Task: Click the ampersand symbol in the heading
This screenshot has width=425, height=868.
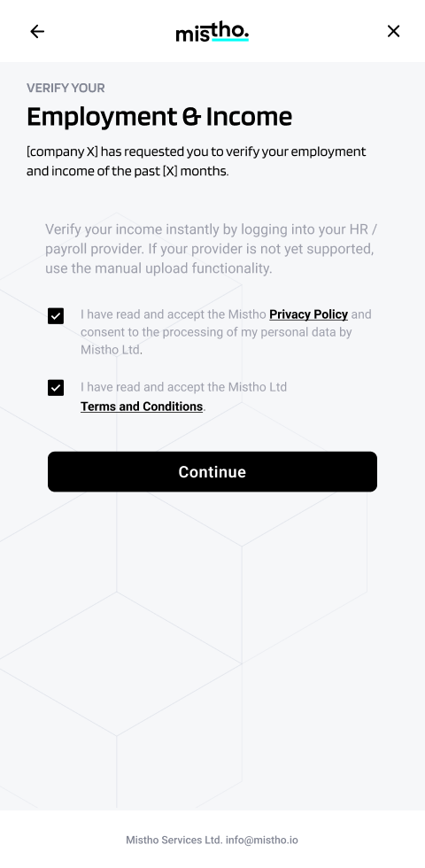Action: 191,117
